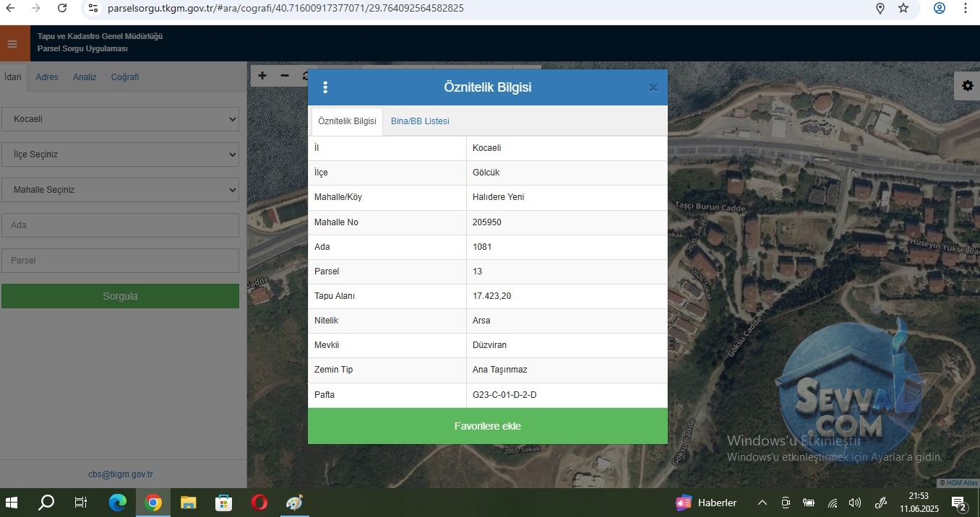Expand the Kocaeli province dropdown

(120, 119)
